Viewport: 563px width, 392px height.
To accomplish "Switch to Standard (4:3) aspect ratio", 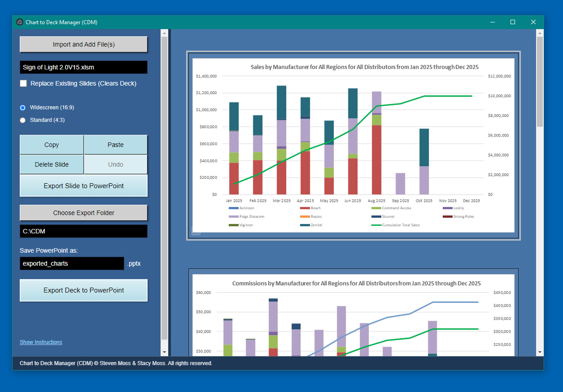I will tap(22, 120).
